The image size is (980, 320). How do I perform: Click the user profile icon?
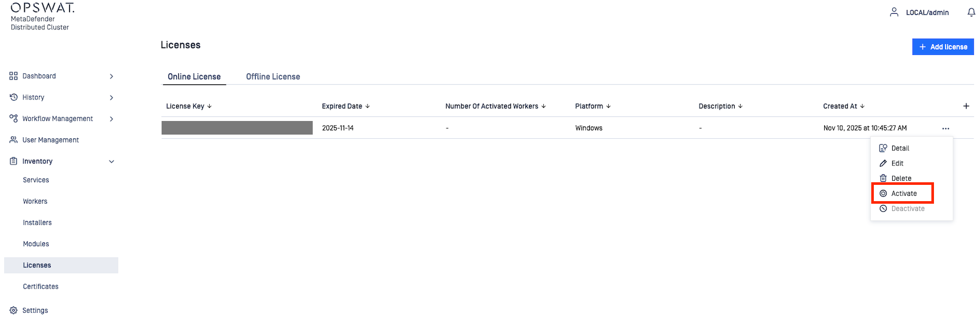[894, 12]
